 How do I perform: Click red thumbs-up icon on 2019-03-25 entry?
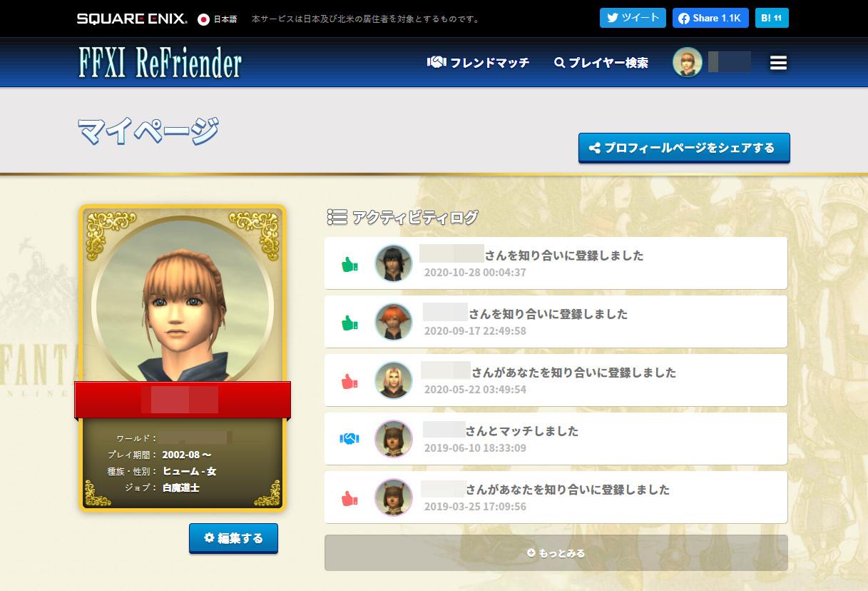click(x=349, y=498)
